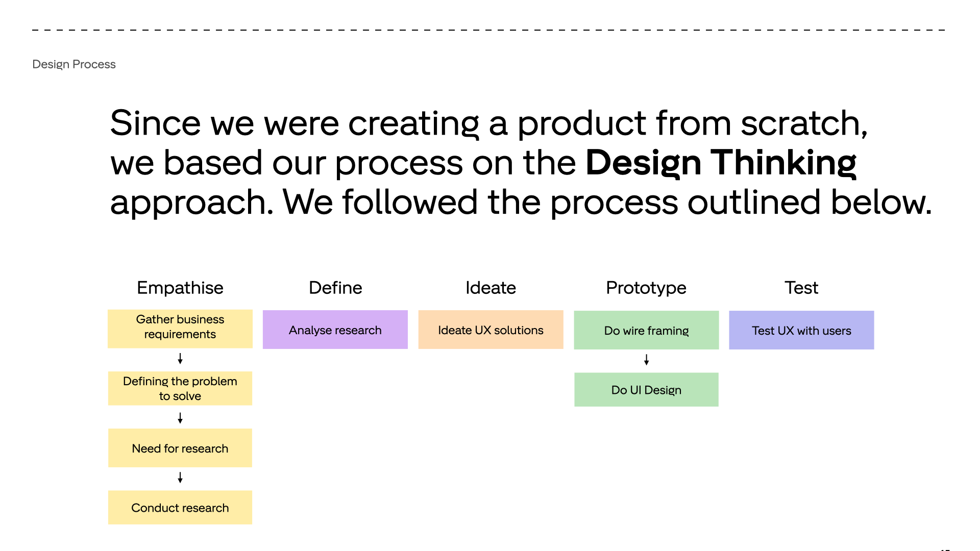Screen dimensions: 980x551
Task: Select the Prototype column heading
Action: click(x=646, y=288)
